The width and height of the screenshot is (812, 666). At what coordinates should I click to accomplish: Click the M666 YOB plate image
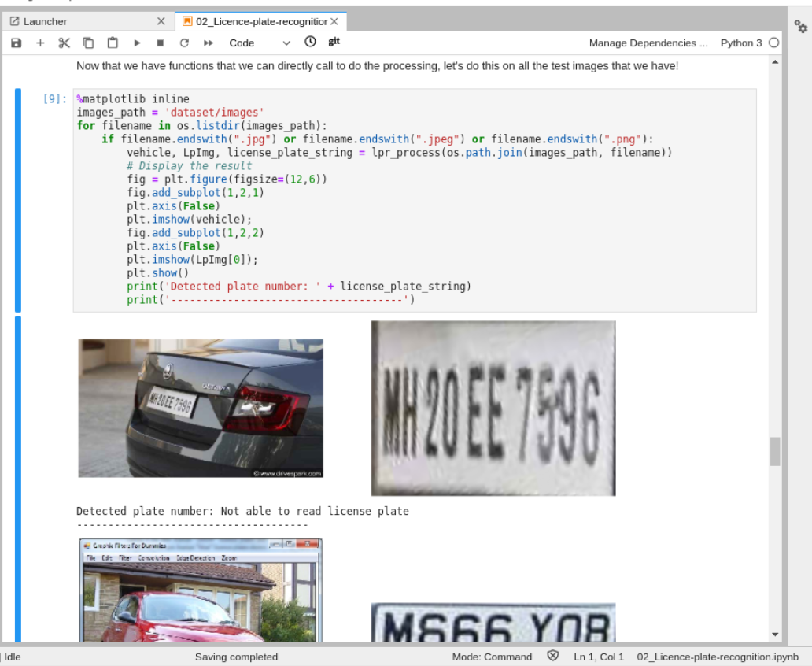click(x=493, y=623)
